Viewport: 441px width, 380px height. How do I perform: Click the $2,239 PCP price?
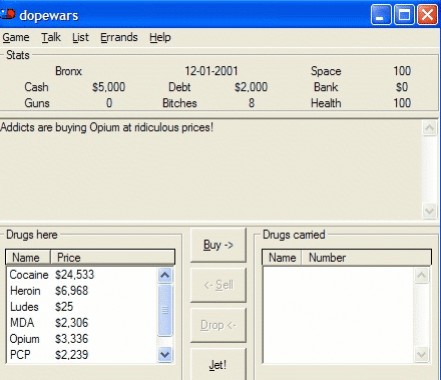71,354
